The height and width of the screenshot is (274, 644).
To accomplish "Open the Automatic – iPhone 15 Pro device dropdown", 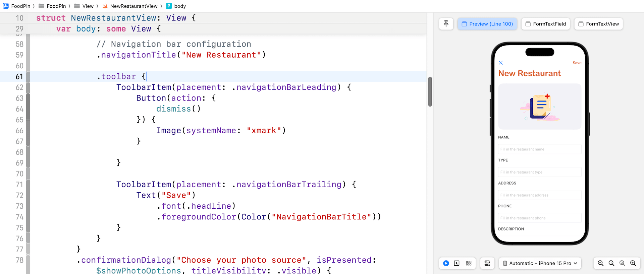I will (540, 263).
